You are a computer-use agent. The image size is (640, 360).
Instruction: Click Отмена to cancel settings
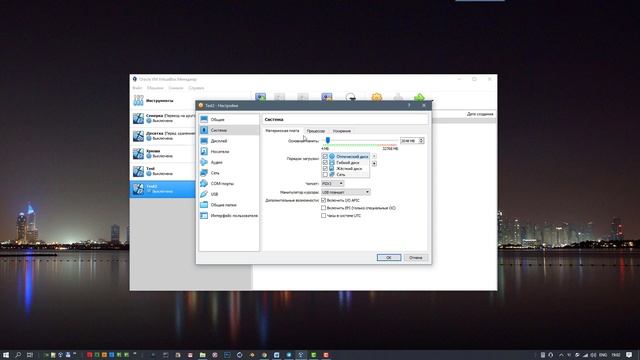[416, 258]
